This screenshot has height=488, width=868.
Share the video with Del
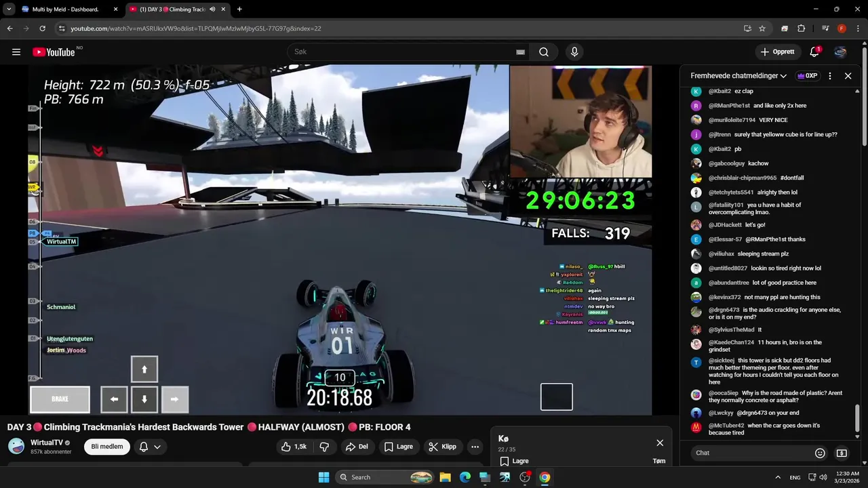[x=357, y=447]
